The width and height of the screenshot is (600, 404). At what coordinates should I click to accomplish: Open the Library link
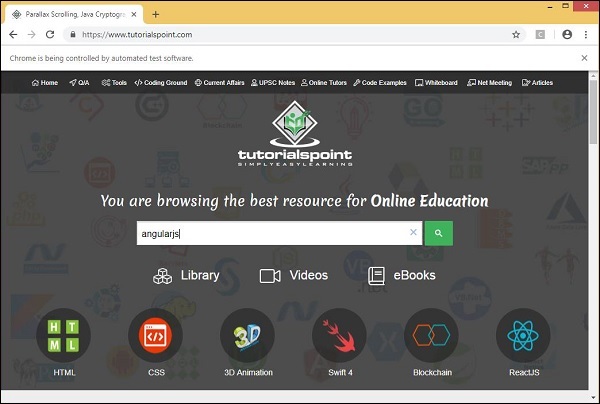pyautogui.click(x=186, y=276)
